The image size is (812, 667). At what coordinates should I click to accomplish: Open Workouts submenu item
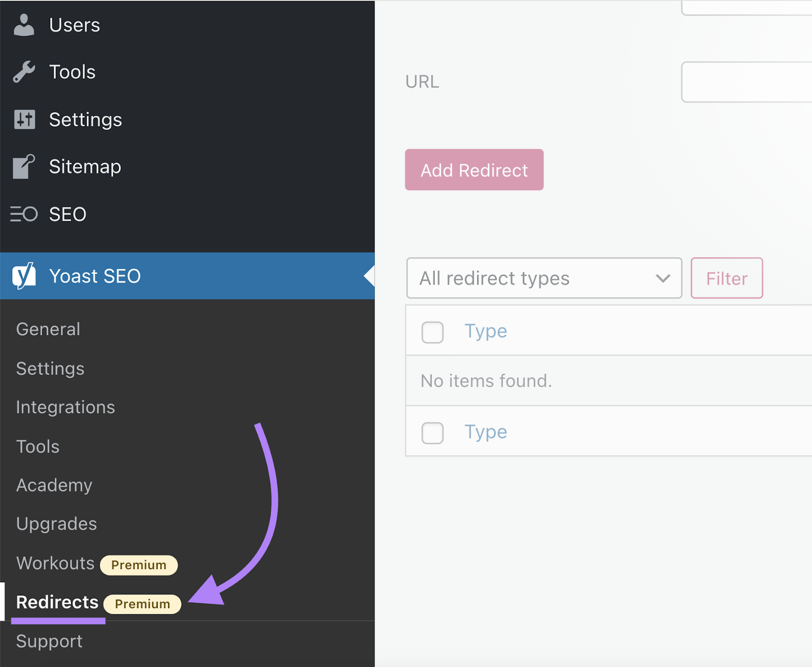pos(55,563)
